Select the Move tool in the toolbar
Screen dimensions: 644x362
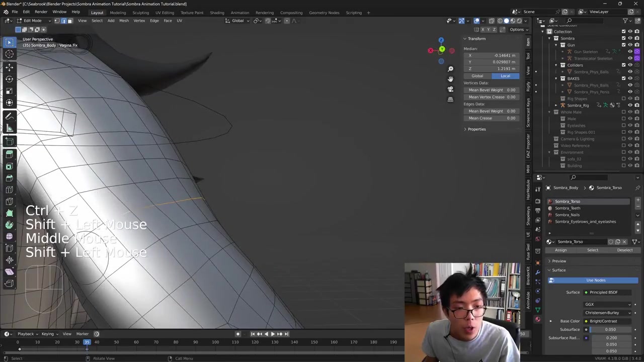point(9,67)
